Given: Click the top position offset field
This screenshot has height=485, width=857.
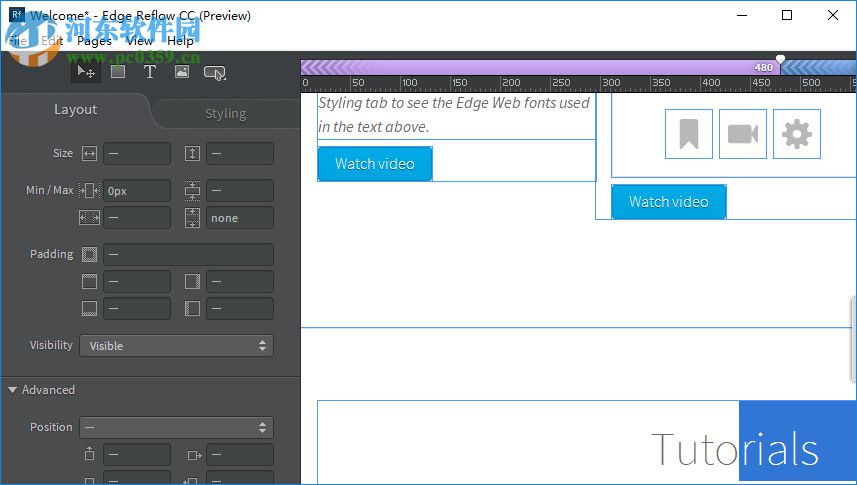Looking at the screenshot, I should pos(137,454).
